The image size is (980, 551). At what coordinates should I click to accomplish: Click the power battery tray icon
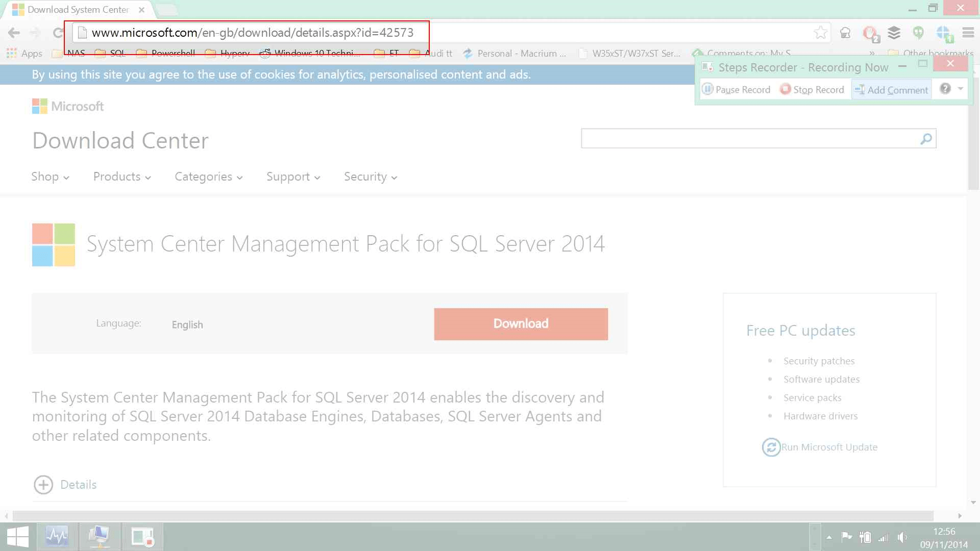tap(865, 537)
